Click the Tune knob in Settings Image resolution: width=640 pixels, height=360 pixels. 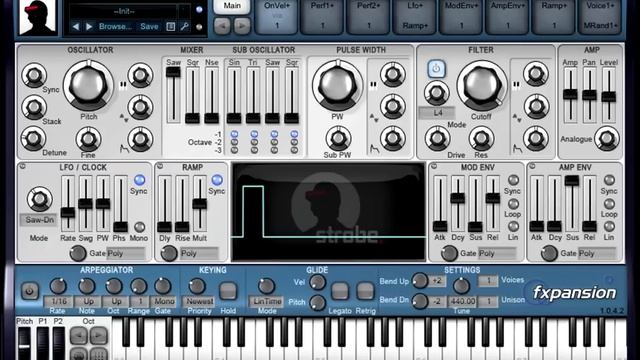click(x=462, y=286)
